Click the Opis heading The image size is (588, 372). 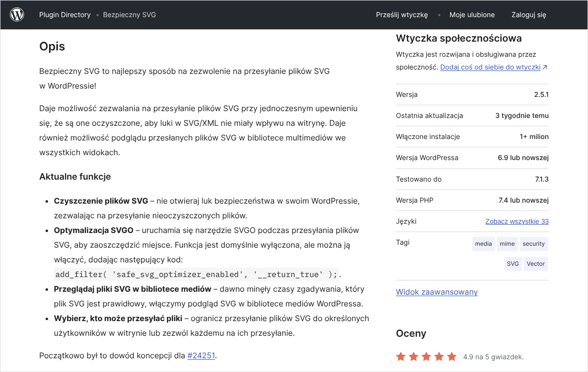coord(52,46)
